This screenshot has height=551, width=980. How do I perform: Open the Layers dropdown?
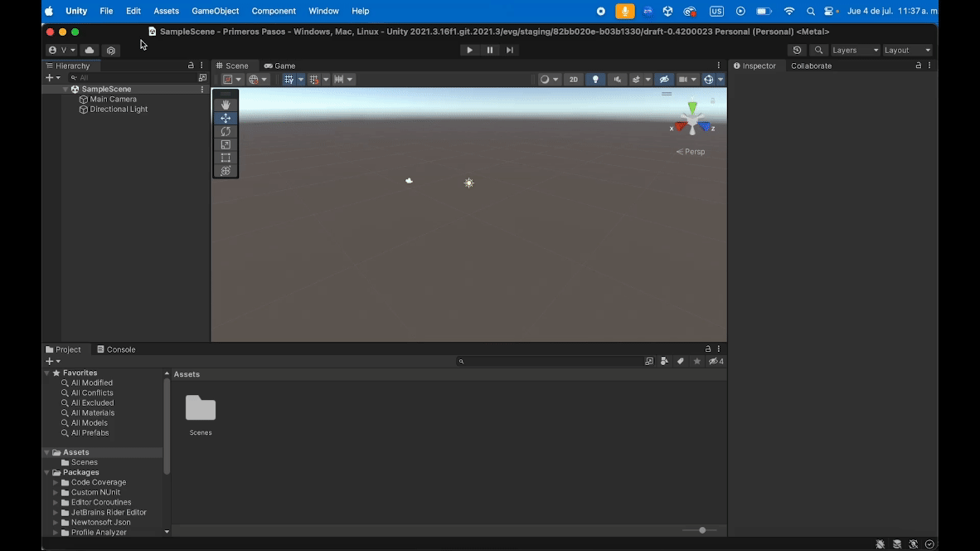point(855,51)
